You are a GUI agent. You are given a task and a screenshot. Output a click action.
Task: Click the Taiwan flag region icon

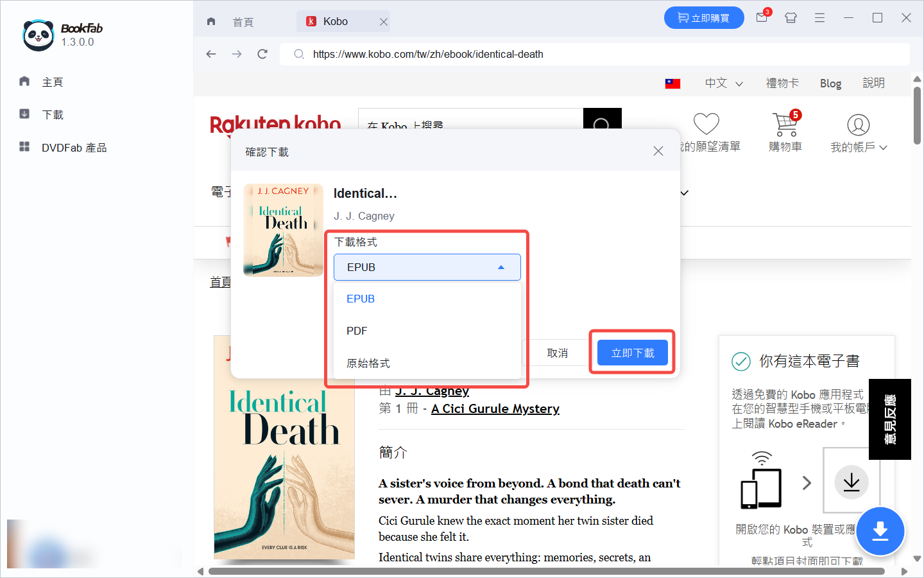pyautogui.click(x=672, y=83)
